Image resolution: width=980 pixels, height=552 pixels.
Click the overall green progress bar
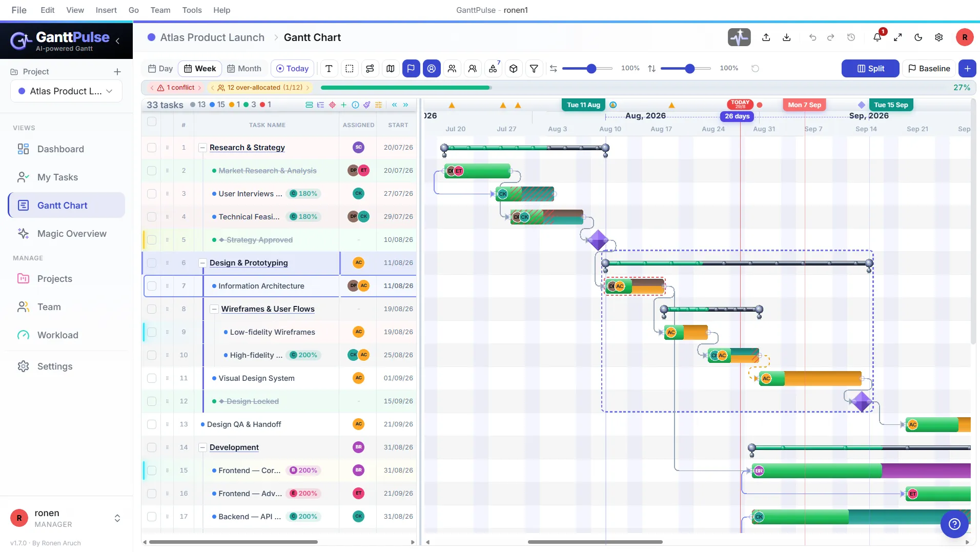coord(405,88)
